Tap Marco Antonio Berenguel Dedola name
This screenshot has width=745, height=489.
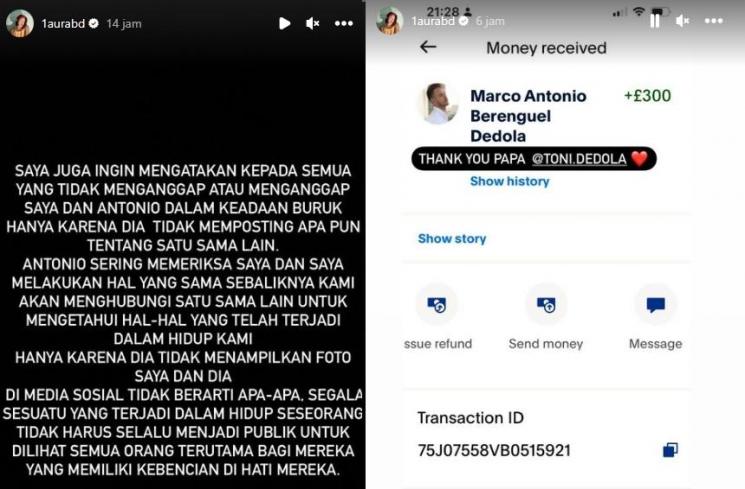[528, 116]
